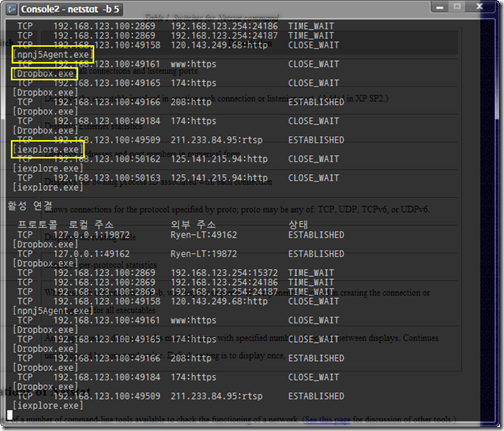Select the 'Console2 - netstat -b 5' title tab
The image size is (504, 431).
(x=70, y=9)
